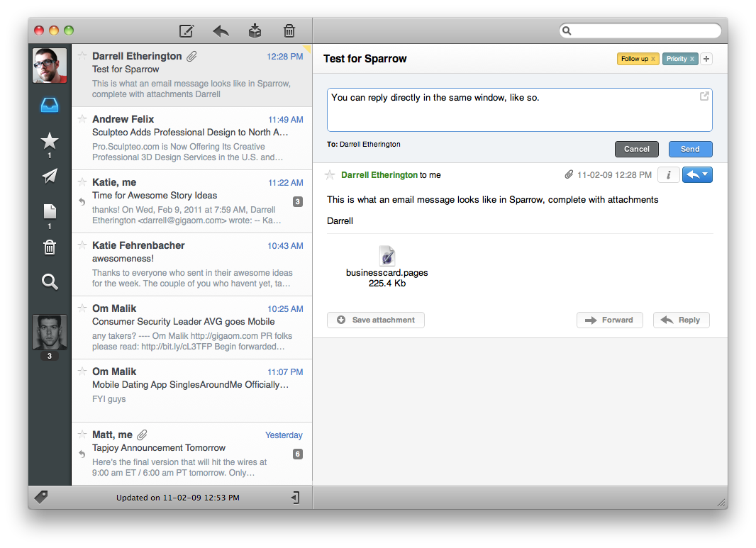Star the Matt, me conversation

coord(82,435)
